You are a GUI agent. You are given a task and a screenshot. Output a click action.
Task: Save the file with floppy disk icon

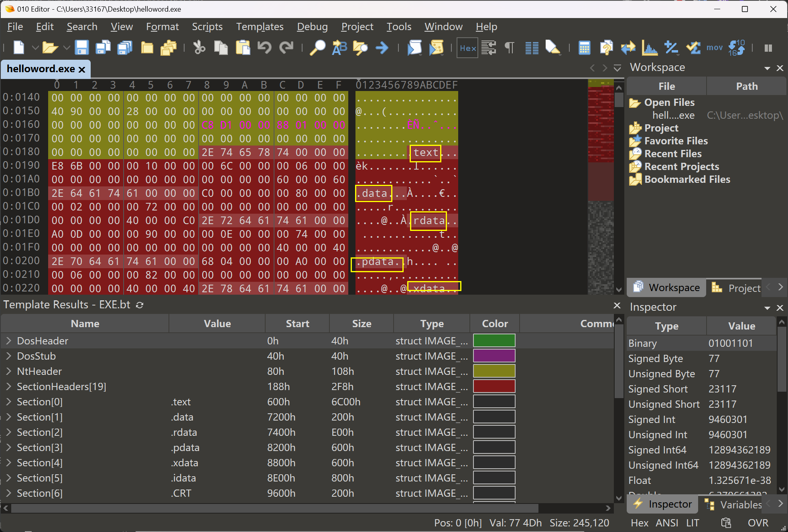click(x=81, y=48)
